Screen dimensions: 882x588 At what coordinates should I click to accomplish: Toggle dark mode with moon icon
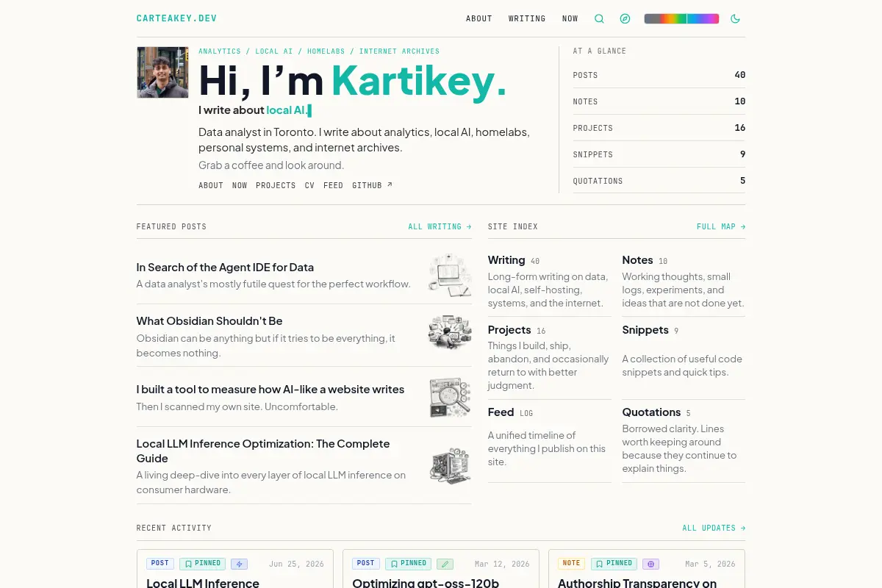(x=735, y=19)
